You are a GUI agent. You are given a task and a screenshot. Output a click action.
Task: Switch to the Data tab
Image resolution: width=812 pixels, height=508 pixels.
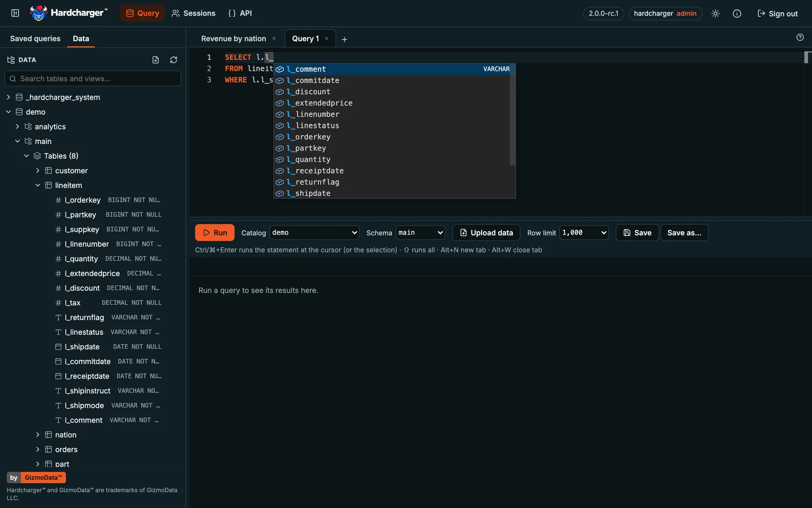[x=81, y=39]
